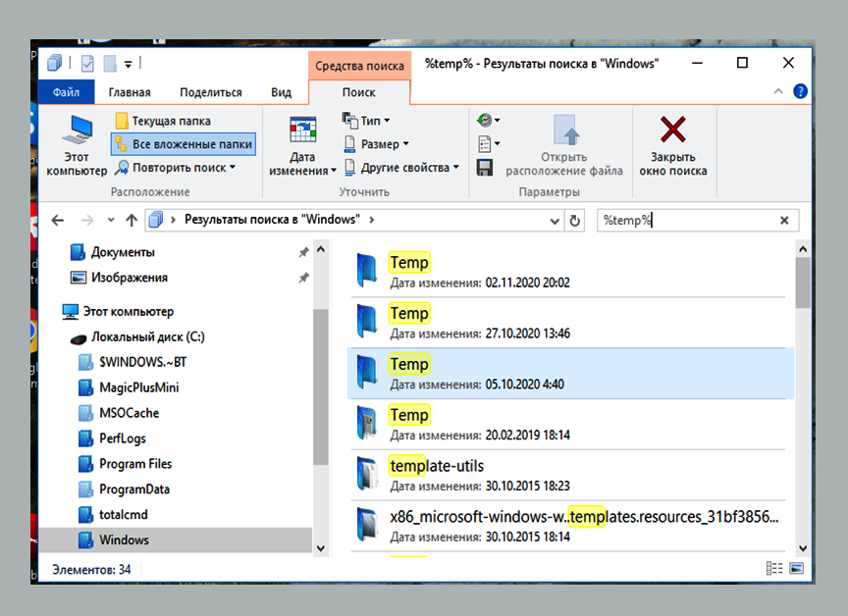Open the 'Размер' filter dropdown
The image size is (848, 616).
(372, 144)
